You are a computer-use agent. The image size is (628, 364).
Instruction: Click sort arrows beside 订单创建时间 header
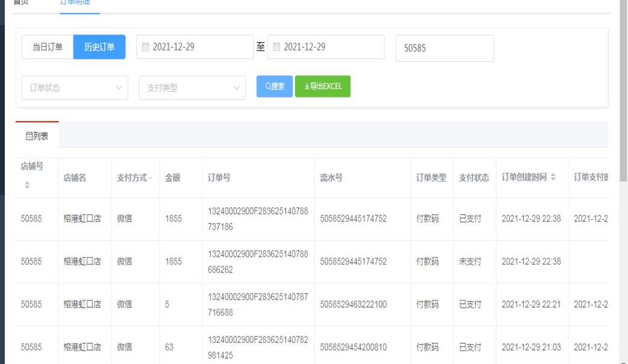coord(553,177)
